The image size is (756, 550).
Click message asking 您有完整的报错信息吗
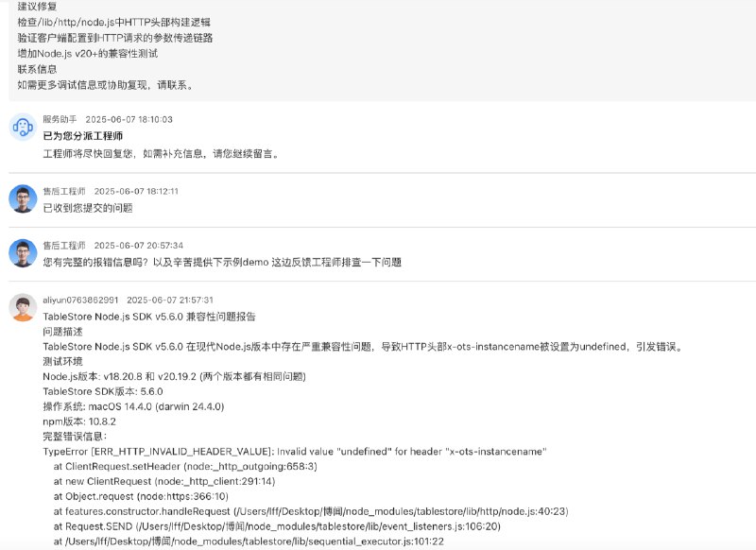[x=222, y=262]
